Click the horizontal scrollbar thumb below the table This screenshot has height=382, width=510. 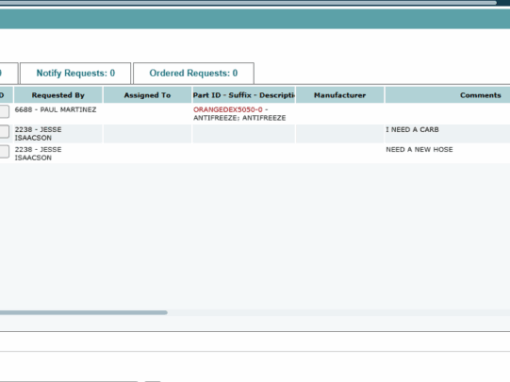(83, 313)
